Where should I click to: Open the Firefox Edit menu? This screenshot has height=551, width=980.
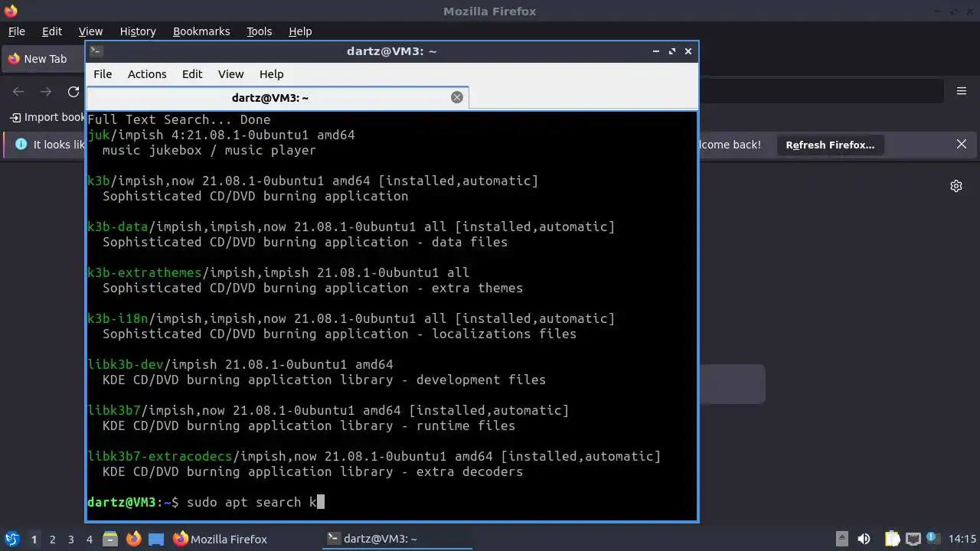point(52,31)
